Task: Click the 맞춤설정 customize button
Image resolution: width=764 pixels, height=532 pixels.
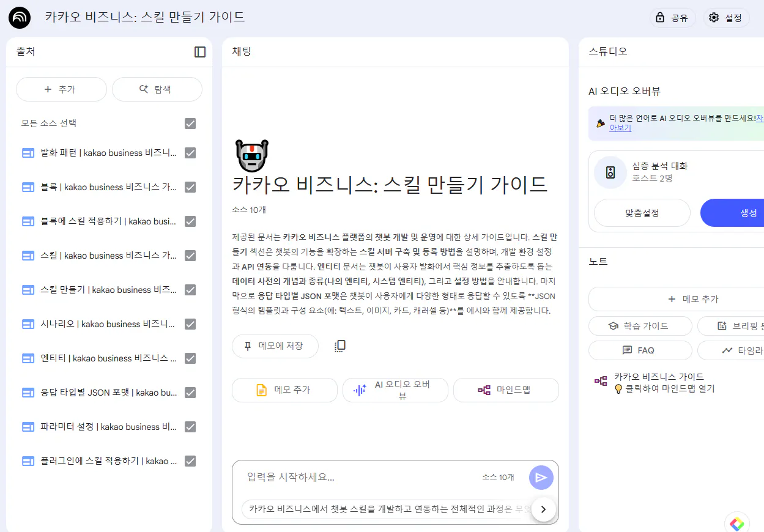Action: click(x=642, y=213)
